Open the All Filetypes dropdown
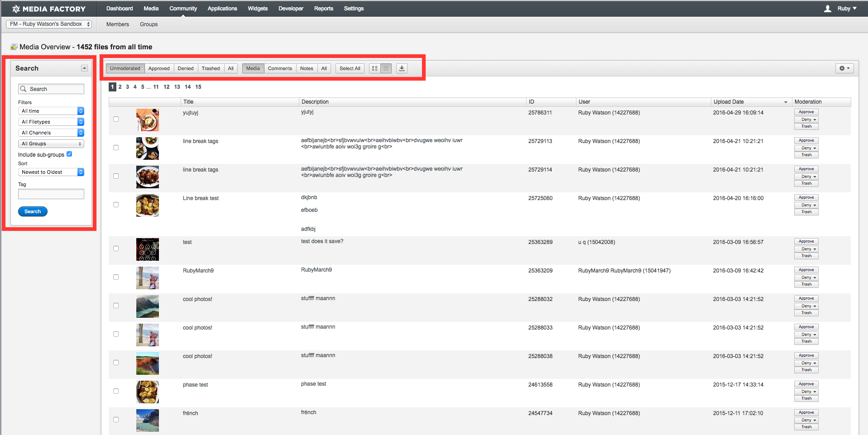Image resolution: width=868 pixels, height=435 pixels. click(x=51, y=122)
